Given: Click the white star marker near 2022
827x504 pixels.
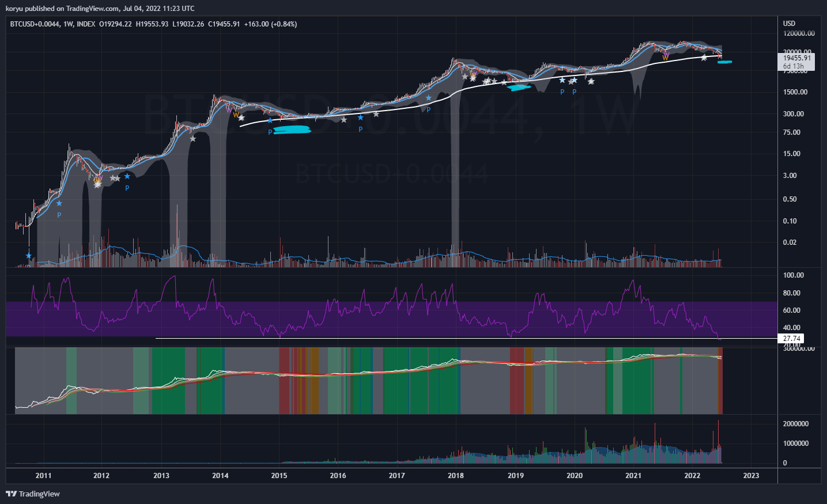Looking at the screenshot, I should tap(704, 58).
